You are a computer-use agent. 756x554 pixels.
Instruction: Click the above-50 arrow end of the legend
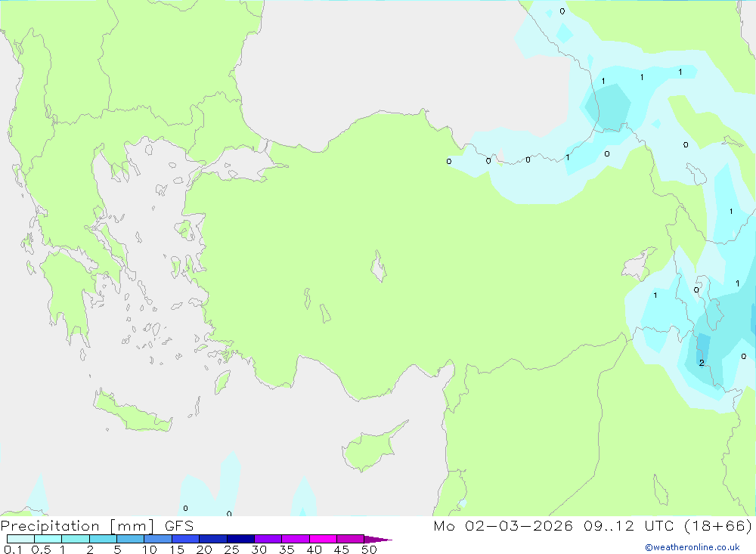tap(378, 540)
